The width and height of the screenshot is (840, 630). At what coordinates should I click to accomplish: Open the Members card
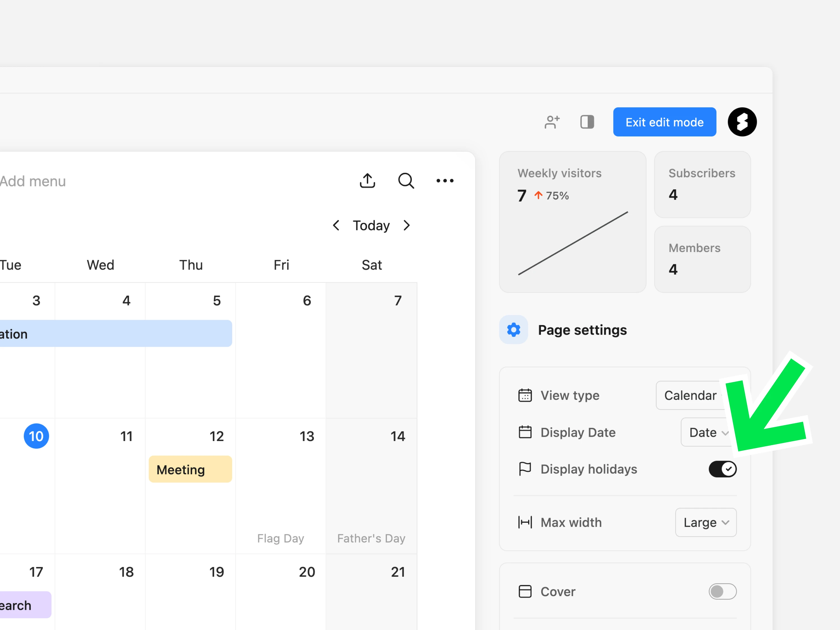coord(702,259)
